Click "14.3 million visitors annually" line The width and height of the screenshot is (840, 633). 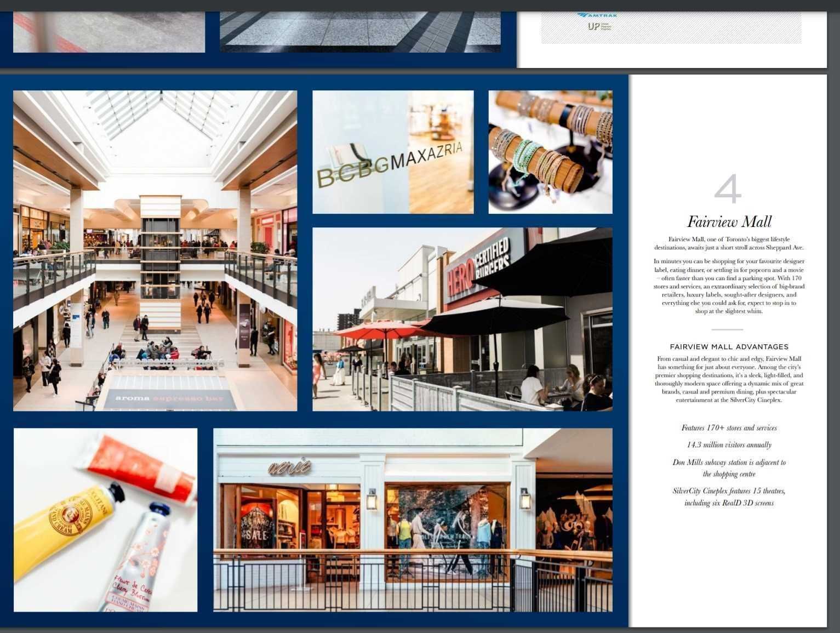[x=729, y=445]
